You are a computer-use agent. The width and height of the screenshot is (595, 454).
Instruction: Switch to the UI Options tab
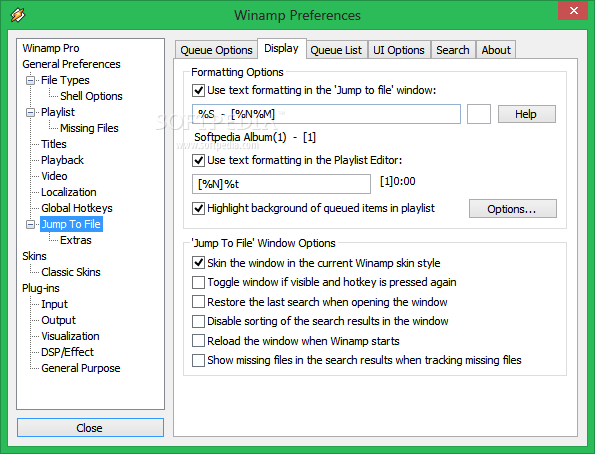point(399,50)
